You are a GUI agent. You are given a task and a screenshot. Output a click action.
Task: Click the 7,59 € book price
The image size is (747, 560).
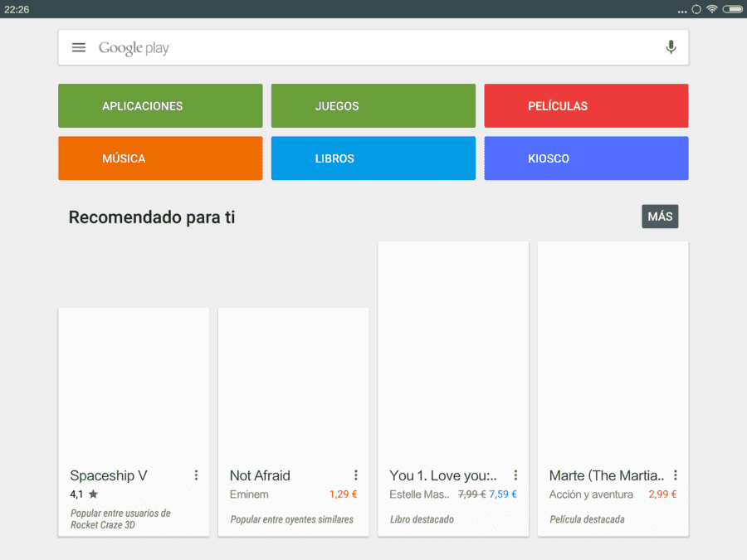(x=503, y=494)
